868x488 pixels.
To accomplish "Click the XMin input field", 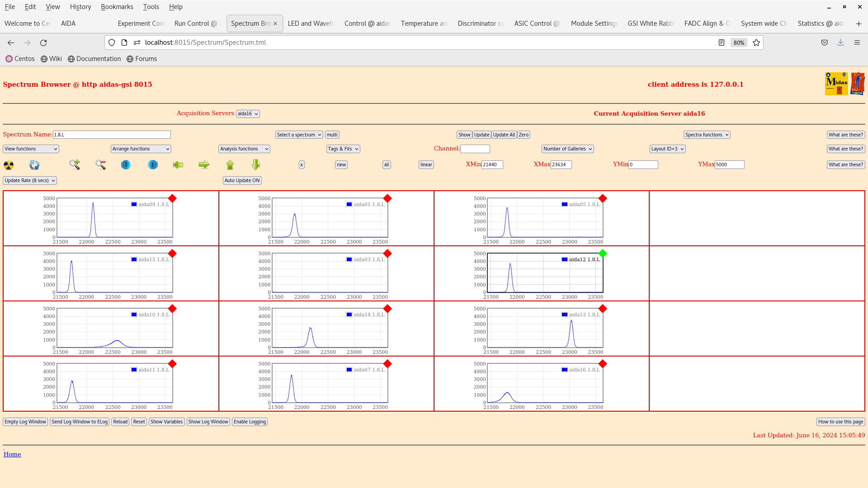I will pos(492,165).
